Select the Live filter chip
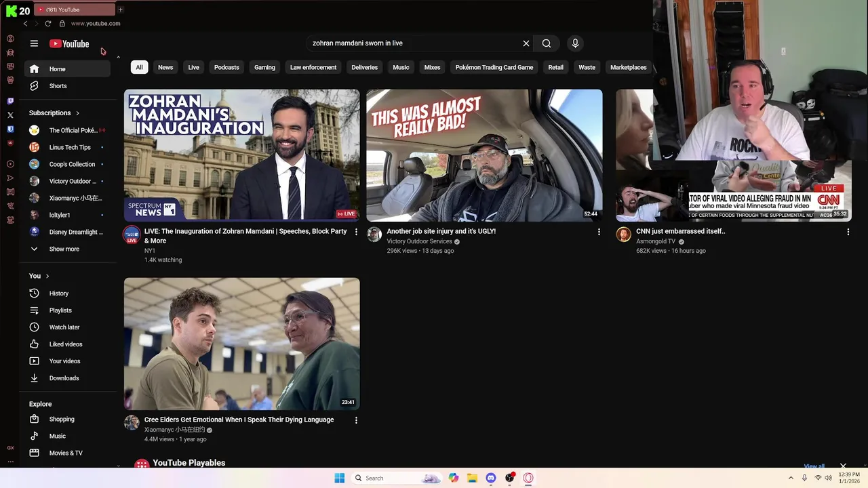The height and width of the screenshot is (488, 868). tap(194, 68)
